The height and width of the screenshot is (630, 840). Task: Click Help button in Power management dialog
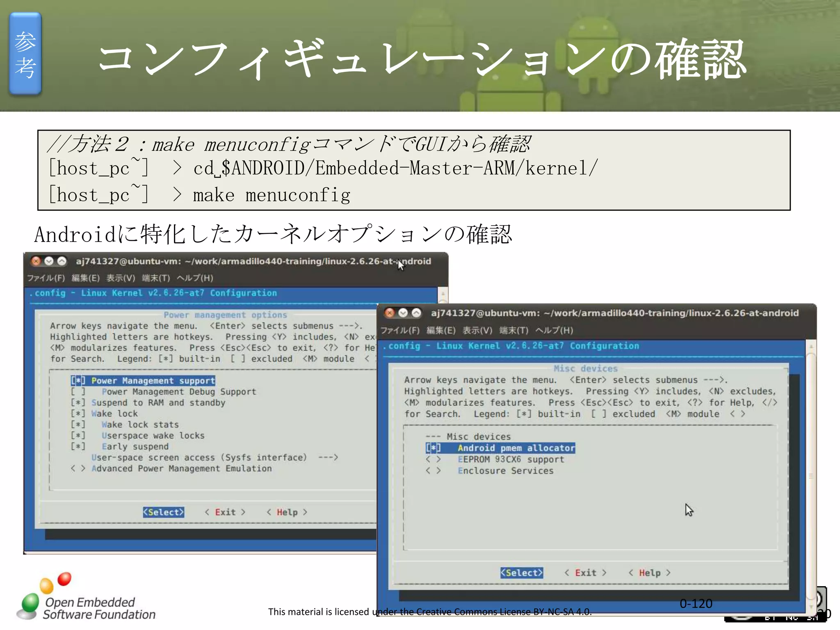pyautogui.click(x=287, y=512)
